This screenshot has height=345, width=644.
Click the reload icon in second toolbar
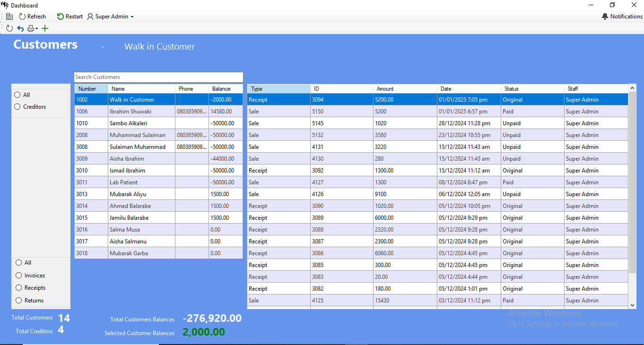pyautogui.click(x=9, y=28)
